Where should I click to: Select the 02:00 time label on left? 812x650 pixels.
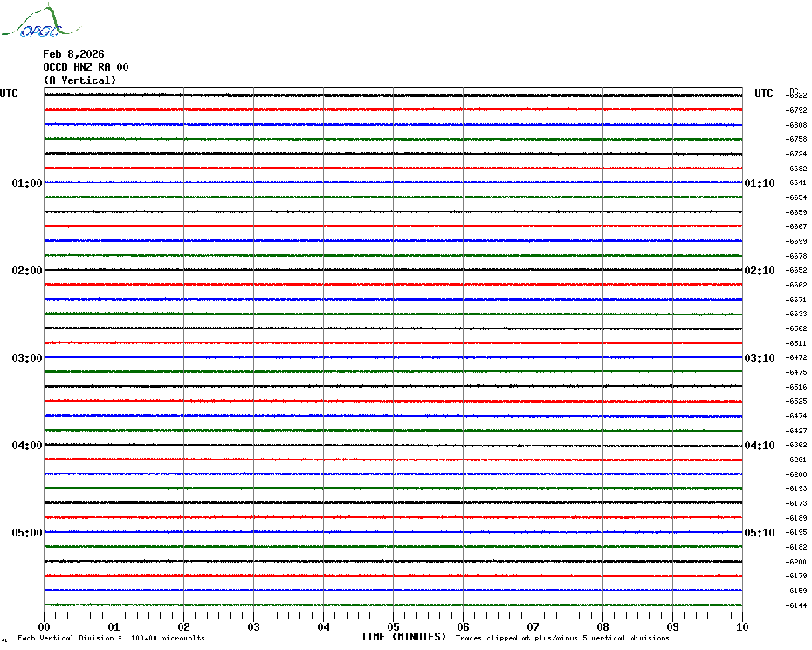tap(27, 271)
